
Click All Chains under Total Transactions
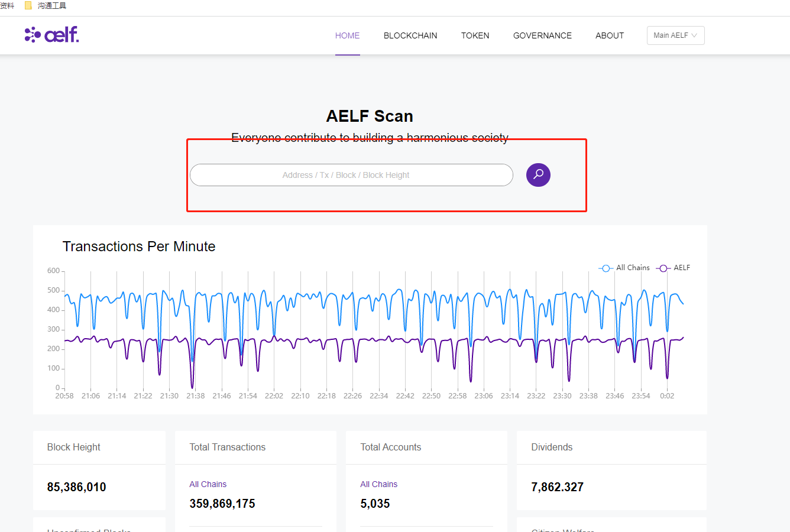click(208, 484)
